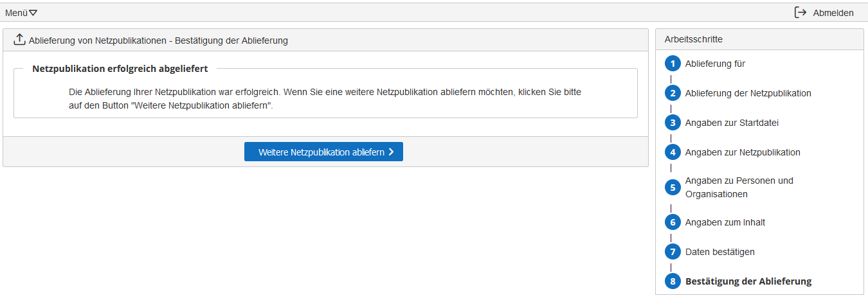This screenshot has width=868, height=300.
Task: Click step 6 circle icon
Action: [673, 222]
